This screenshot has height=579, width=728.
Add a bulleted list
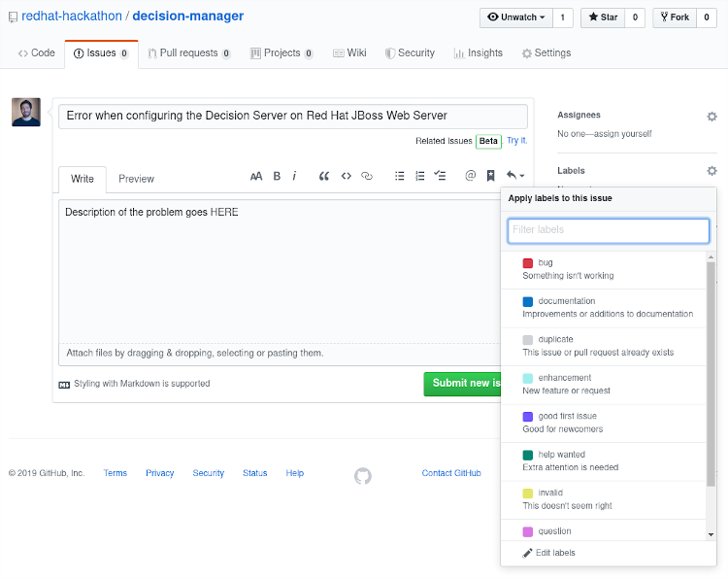pos(399,176)
